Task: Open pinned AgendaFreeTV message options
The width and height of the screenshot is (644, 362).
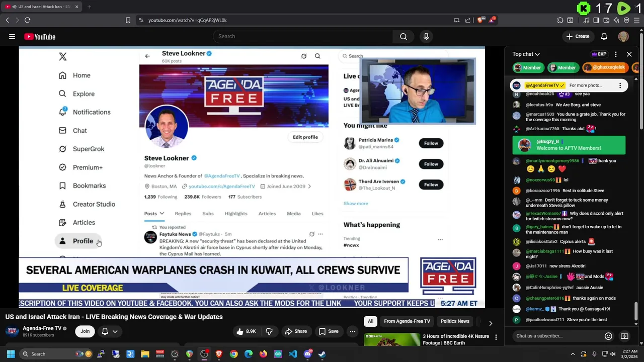Action: [x=620, y=85]
